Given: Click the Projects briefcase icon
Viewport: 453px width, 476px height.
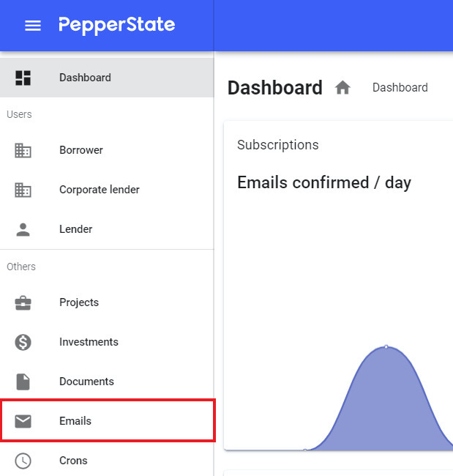Looking at the screenshot, I should click(23, 302).
